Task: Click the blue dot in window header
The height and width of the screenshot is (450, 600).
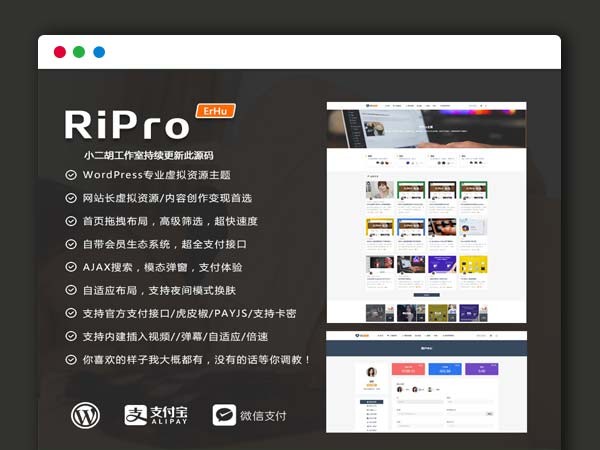Action: 99,52
